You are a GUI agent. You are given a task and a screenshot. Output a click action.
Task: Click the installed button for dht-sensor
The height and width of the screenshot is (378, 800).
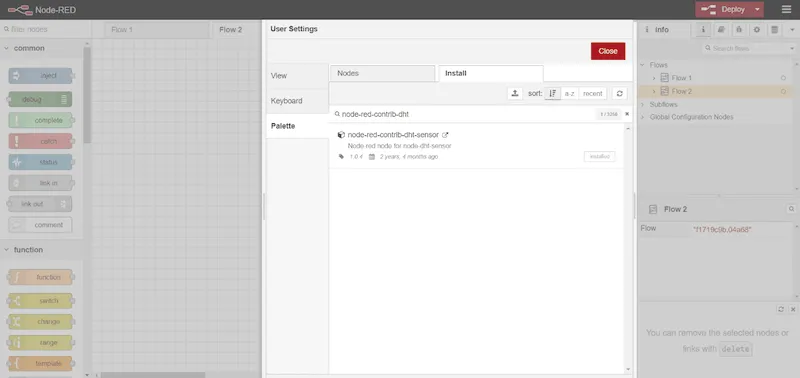599,157
